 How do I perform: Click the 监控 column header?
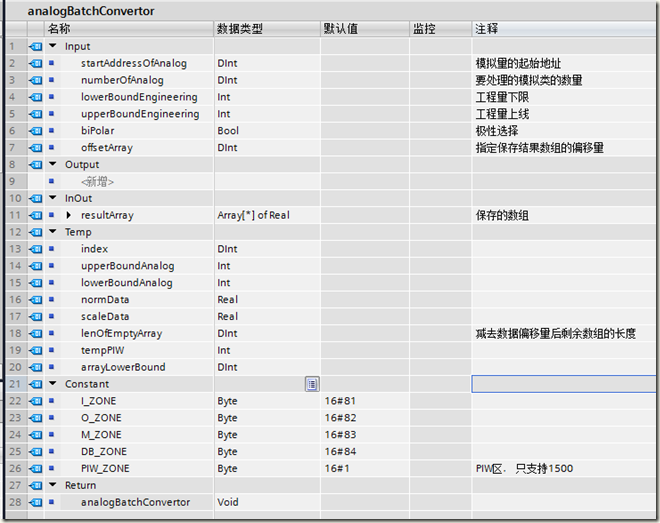pos(440,29)
